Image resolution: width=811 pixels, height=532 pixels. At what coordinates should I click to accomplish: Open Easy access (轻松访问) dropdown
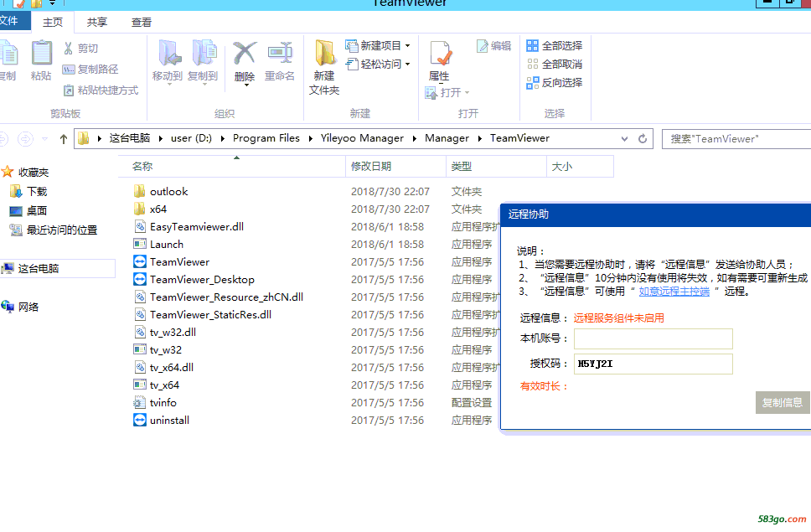click(378, 65)
